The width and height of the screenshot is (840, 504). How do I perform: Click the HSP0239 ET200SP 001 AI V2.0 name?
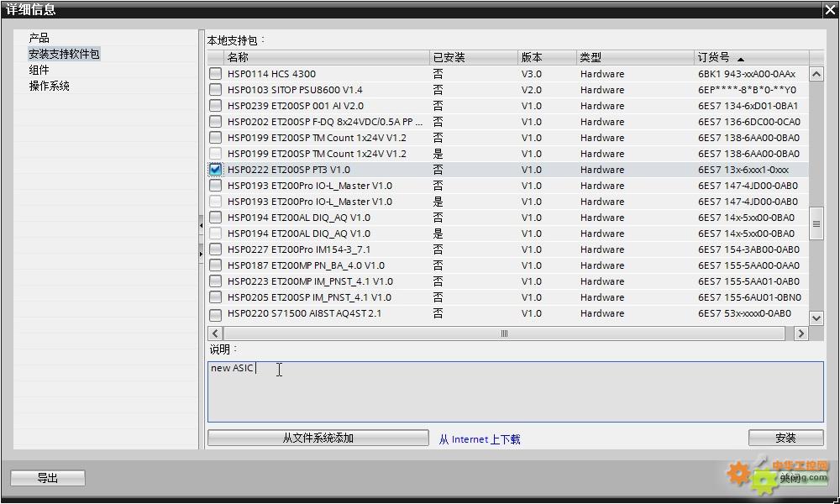(x=295, y=106)
